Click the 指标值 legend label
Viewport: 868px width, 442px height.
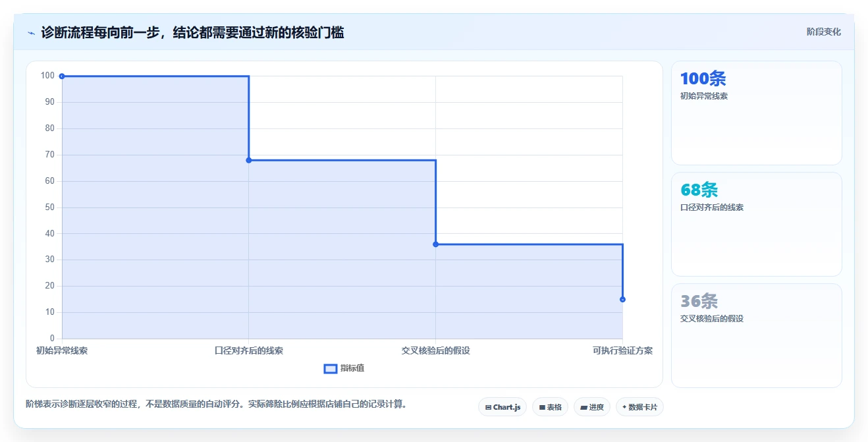point(352,368)
